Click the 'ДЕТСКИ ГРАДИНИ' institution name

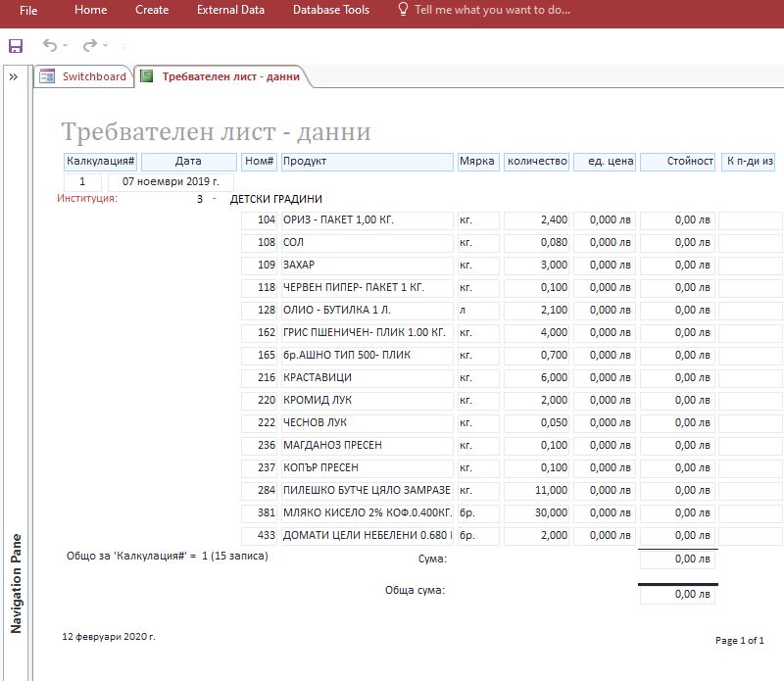coord(276,199)
